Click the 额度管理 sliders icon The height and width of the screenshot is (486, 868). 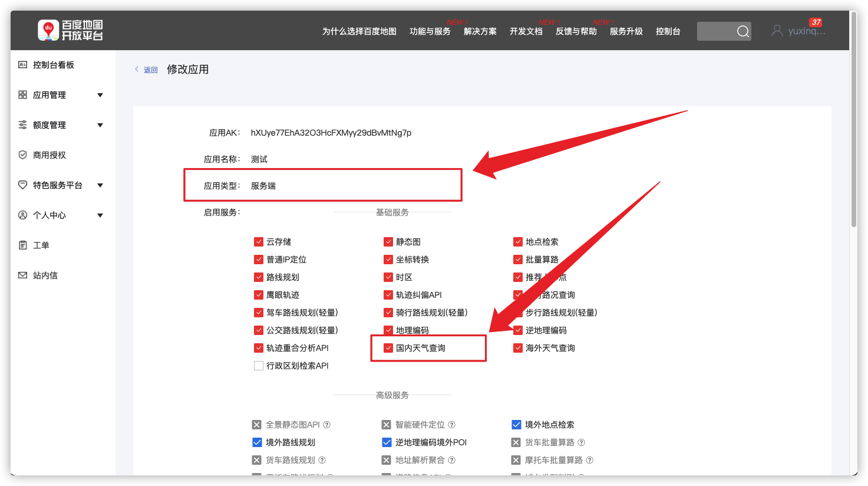[x=22, y=125]
